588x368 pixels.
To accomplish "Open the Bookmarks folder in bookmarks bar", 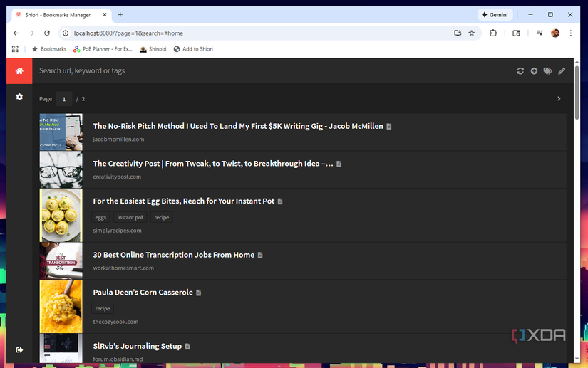I will (x=49, y=49).
